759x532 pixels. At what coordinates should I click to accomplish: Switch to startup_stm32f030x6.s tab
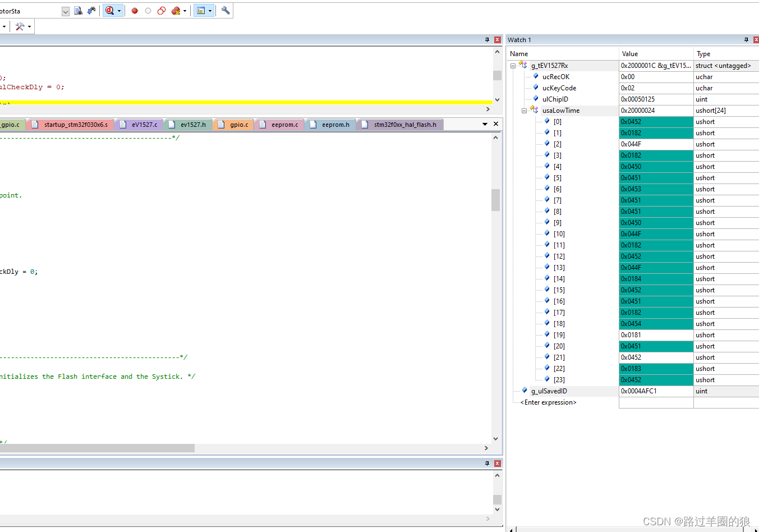(x=70, y=125)
